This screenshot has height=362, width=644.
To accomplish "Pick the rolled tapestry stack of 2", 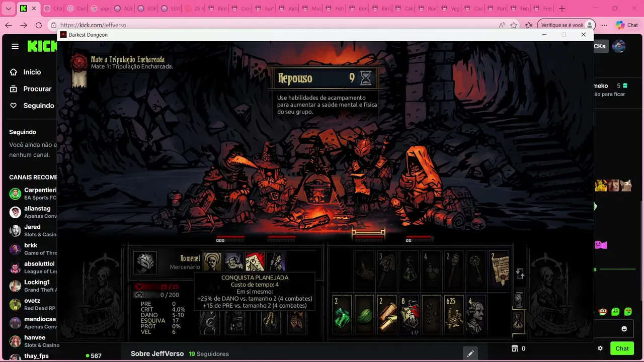I will [387, 314].
